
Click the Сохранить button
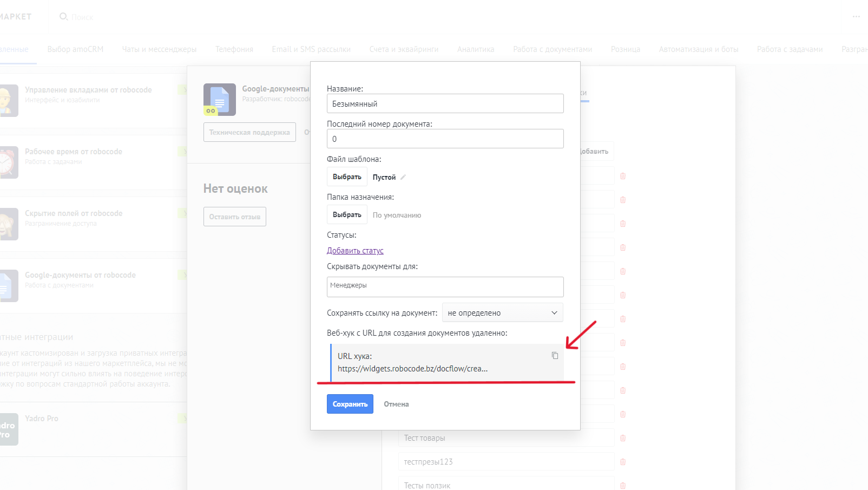[350, 404]
